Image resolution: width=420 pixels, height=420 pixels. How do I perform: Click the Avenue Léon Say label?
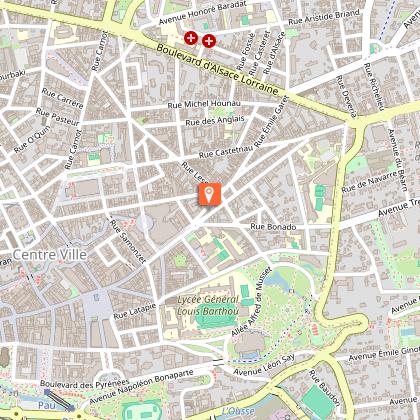[264, 365]
